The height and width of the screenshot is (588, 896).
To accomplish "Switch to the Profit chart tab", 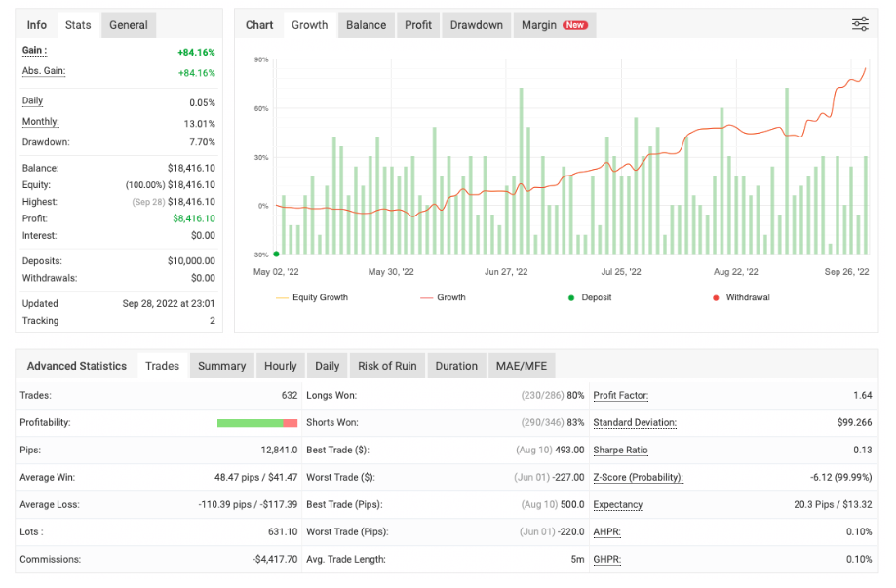I will click(x=418, y=25).
